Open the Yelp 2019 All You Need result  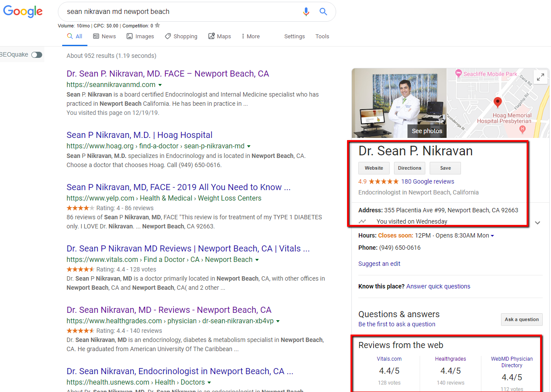tap(179, 188)
